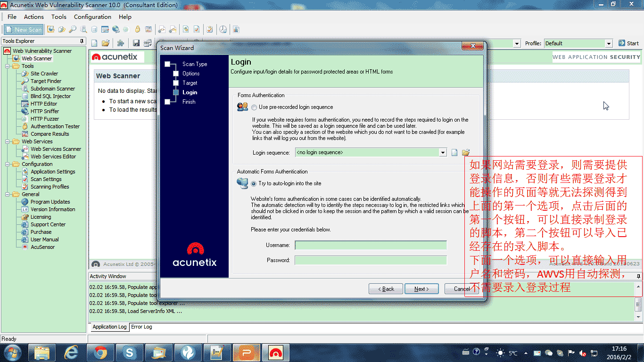Switch to the Error Log tab

pyautogui.click(x=141, y=327)
